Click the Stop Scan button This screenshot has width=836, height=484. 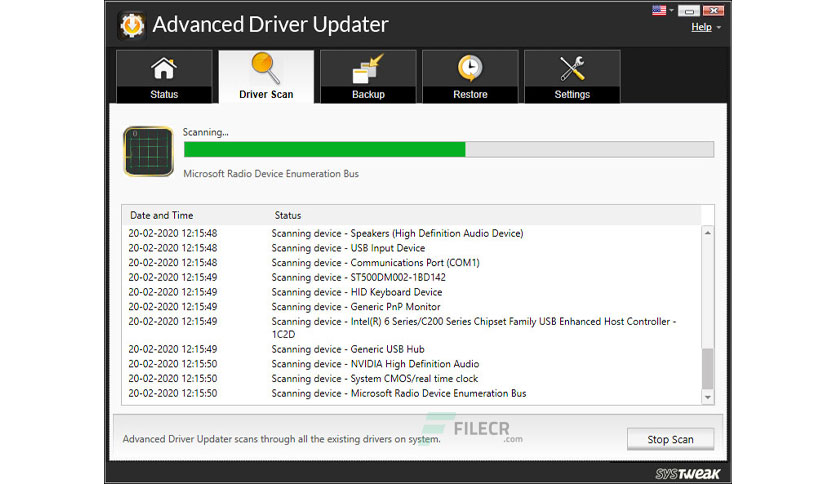(670, 439)
